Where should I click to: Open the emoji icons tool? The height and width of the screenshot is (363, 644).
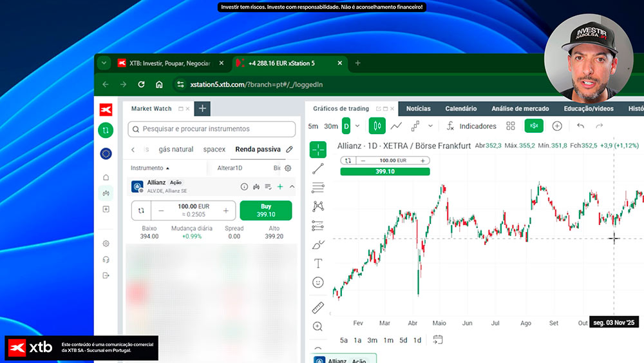(x=318, y=282)
